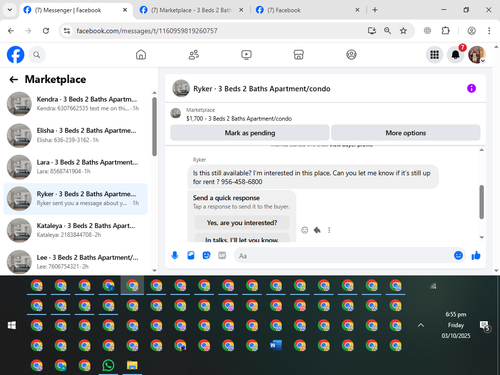Open Ryker's avatar in the chat header
500x375 pixels.
click(181, 88)
